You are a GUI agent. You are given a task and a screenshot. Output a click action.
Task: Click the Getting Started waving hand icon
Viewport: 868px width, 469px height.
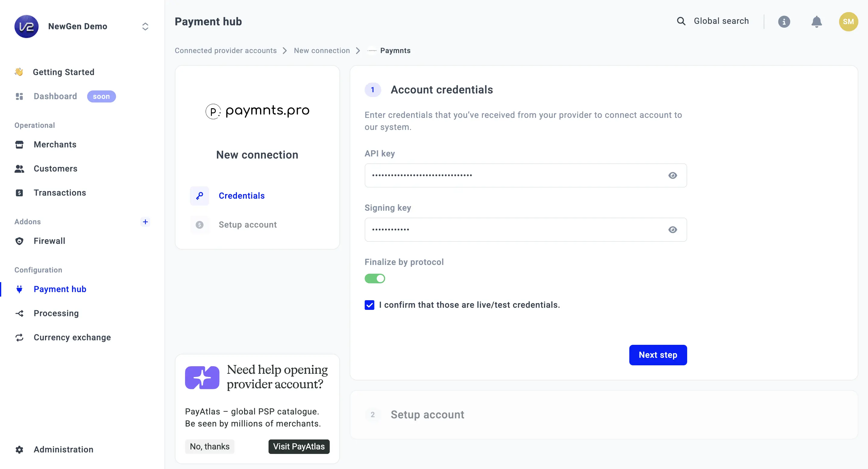click(19, 72)
